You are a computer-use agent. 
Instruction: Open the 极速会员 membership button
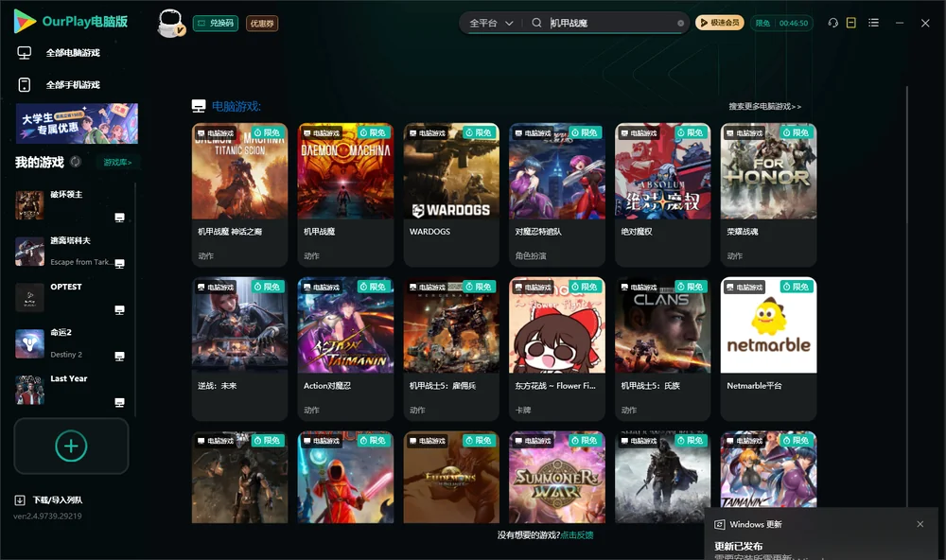[720, 23]
